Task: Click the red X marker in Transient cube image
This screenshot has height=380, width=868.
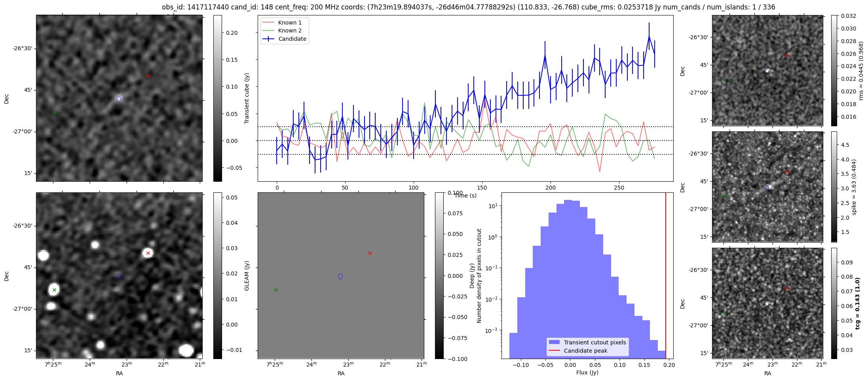Action: (148, 76)
